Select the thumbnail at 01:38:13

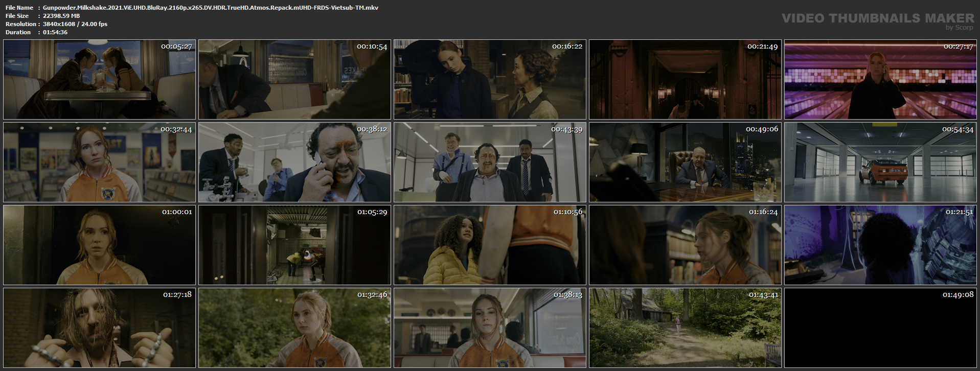click(490, 328)
